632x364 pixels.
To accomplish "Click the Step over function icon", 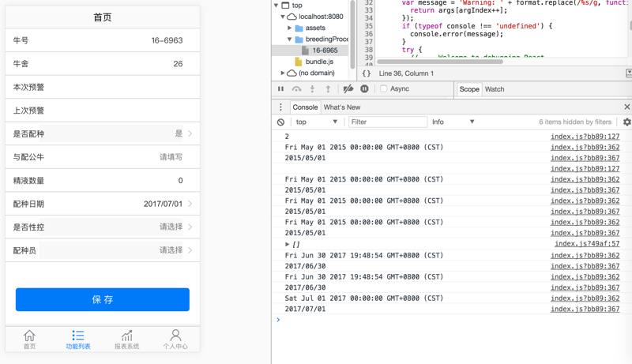I will (297, 89).
